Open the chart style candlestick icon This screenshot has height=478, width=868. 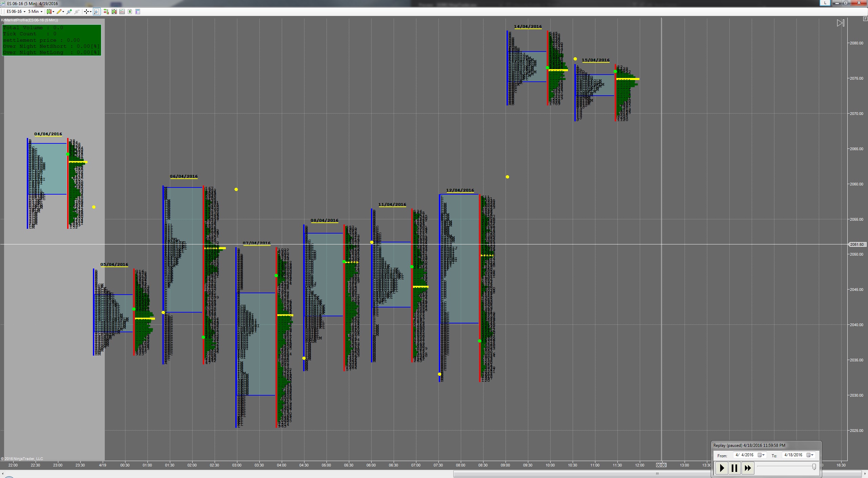50,12
